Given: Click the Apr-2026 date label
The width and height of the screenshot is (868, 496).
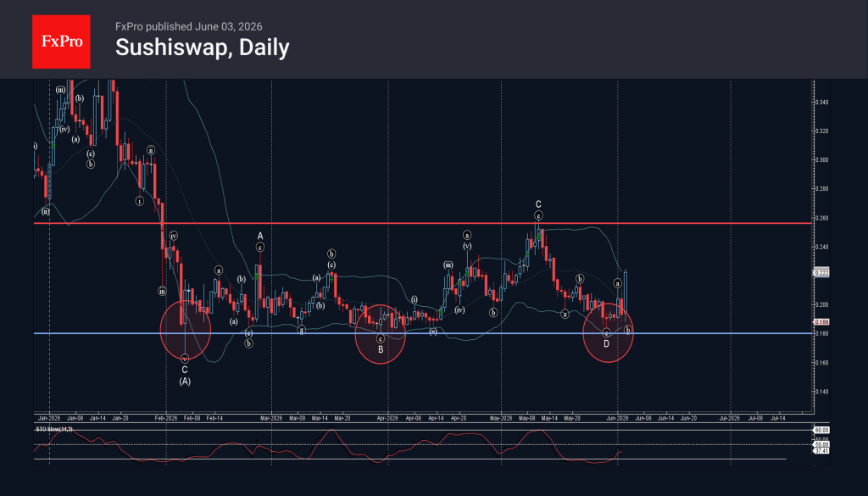Looking at the screenshot, I should coord(387,419).
